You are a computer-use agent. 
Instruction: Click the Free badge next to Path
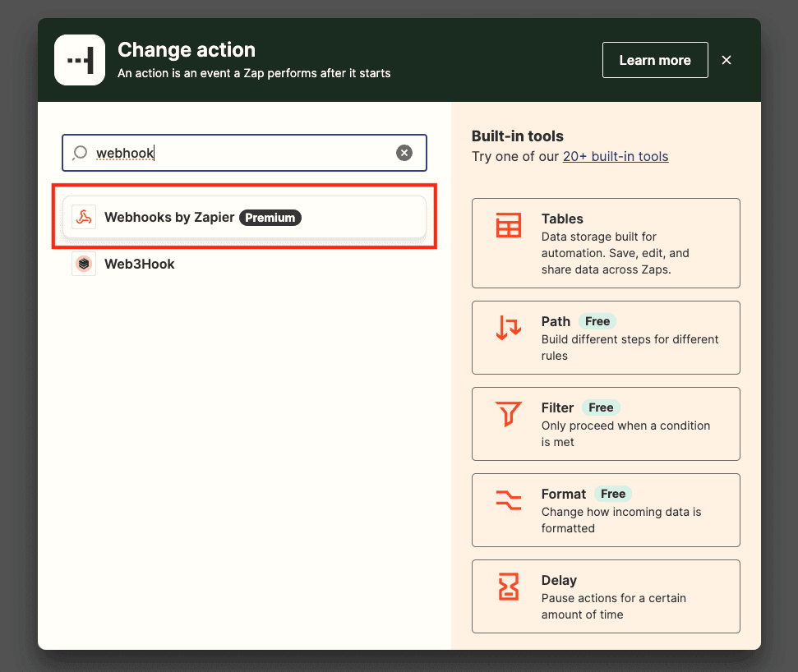[x=597, y=321]
